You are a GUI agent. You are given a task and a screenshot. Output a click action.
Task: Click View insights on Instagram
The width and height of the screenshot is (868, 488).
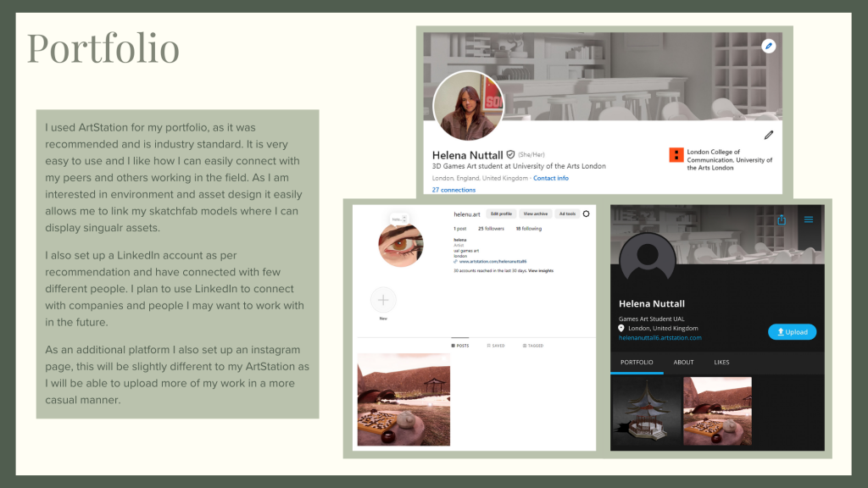pos(541,270)
